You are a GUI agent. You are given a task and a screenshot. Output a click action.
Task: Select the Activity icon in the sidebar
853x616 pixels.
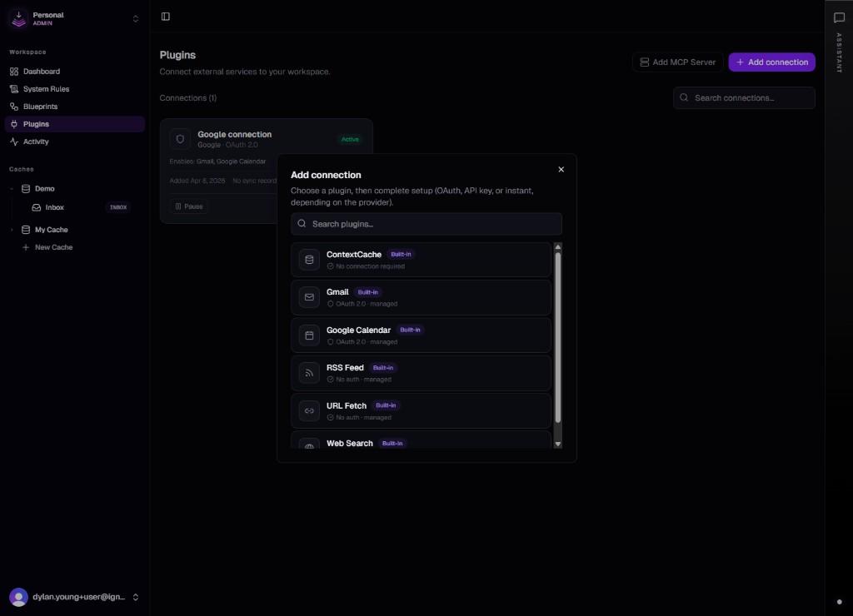coord(14,142)
